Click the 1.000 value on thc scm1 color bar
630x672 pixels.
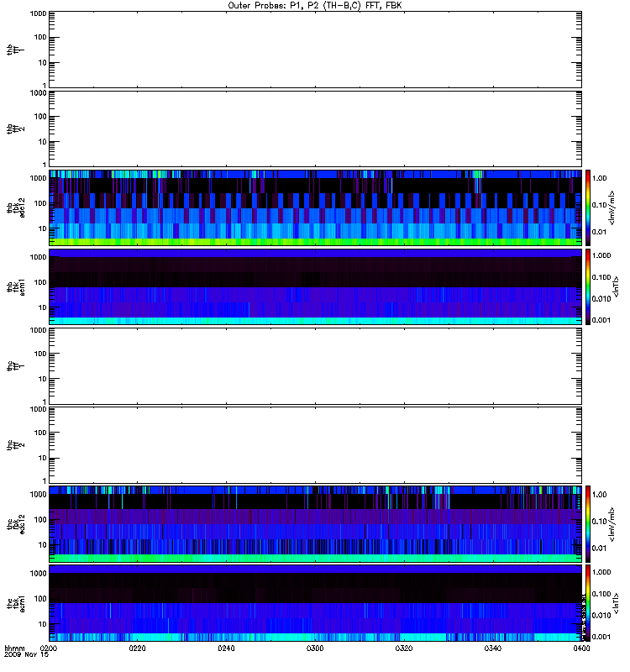(601, 572)
